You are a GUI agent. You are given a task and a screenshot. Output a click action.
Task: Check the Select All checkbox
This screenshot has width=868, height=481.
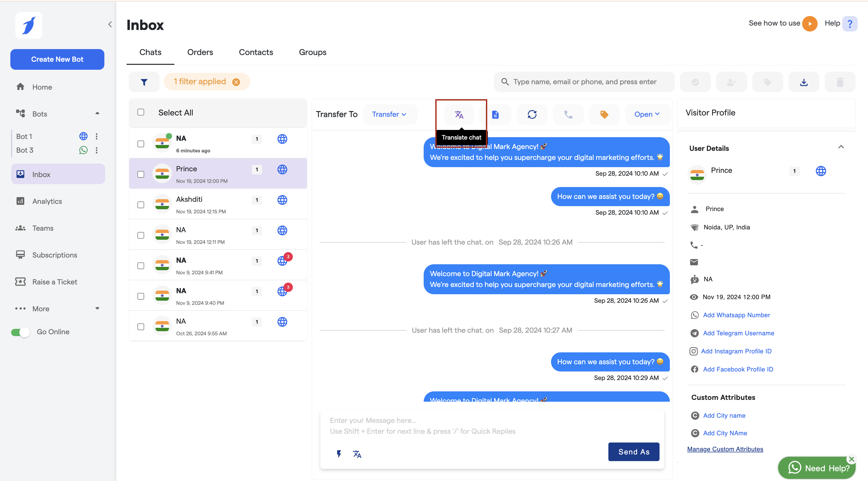point(141,112)
